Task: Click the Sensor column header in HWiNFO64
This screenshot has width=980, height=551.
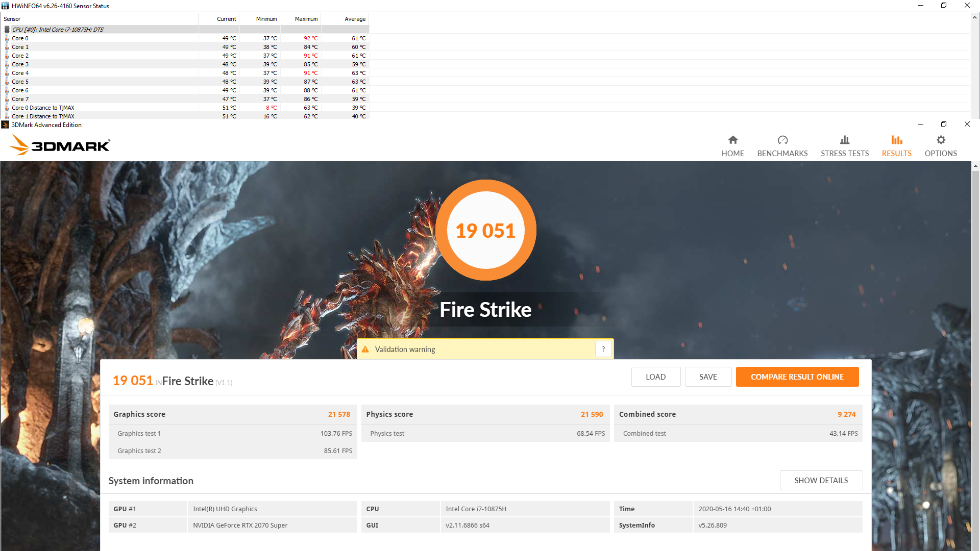Action: click(x=100, y=19)
